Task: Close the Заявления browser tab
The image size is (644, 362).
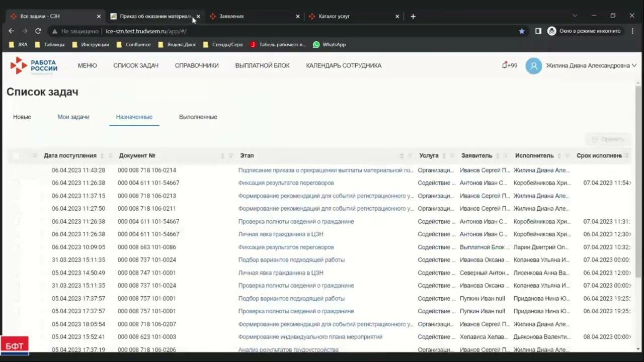Action: click(x=297, y=16)
